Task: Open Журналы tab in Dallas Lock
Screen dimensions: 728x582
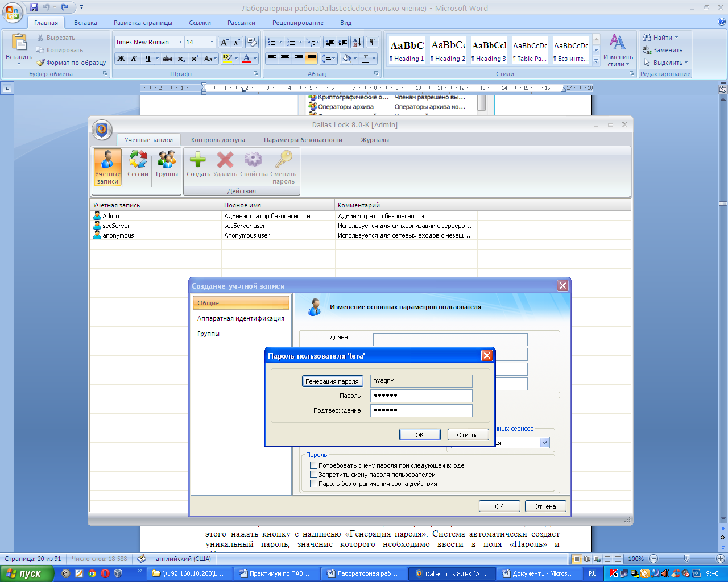Action: 375,140
